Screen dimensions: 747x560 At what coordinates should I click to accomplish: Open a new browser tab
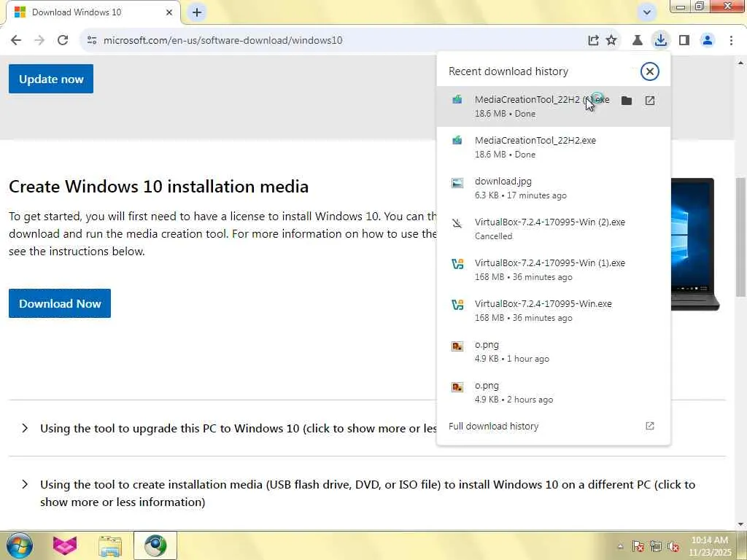point(197,12)
